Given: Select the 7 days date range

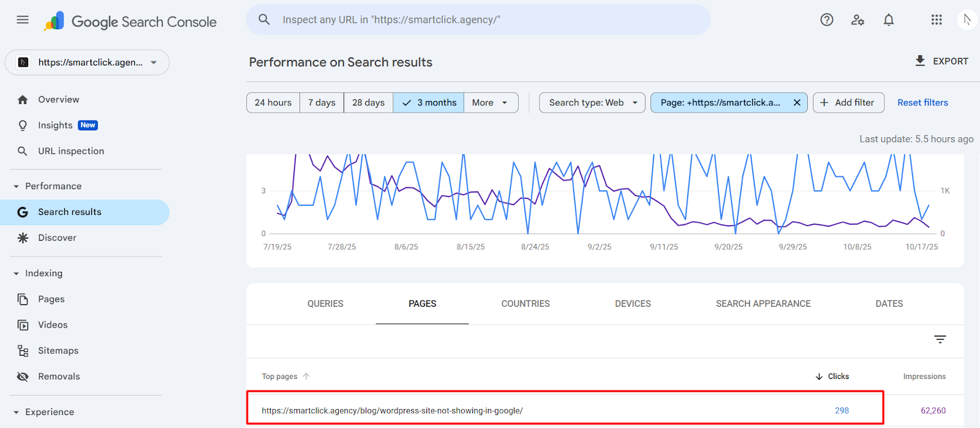Looking at the screenshot, I should click(x=322, y=103).
